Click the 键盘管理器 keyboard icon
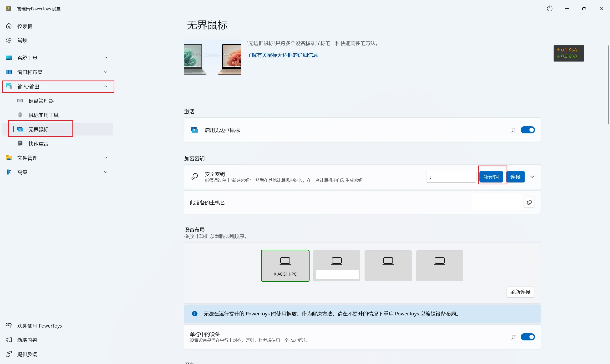The height and width of the screenshot is (364, 610). pyautogui.click(x=20, y=101)
